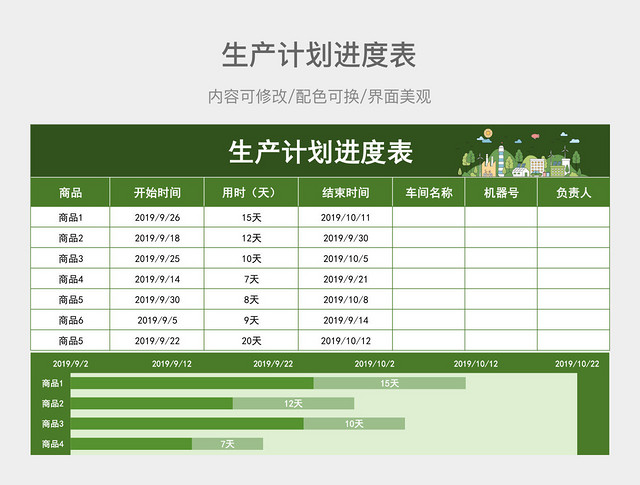The width and height of the screenshot is (640, 485).
Task: Click the 商品3 Gantt bar labeled 10天
Action: point(354,424)
